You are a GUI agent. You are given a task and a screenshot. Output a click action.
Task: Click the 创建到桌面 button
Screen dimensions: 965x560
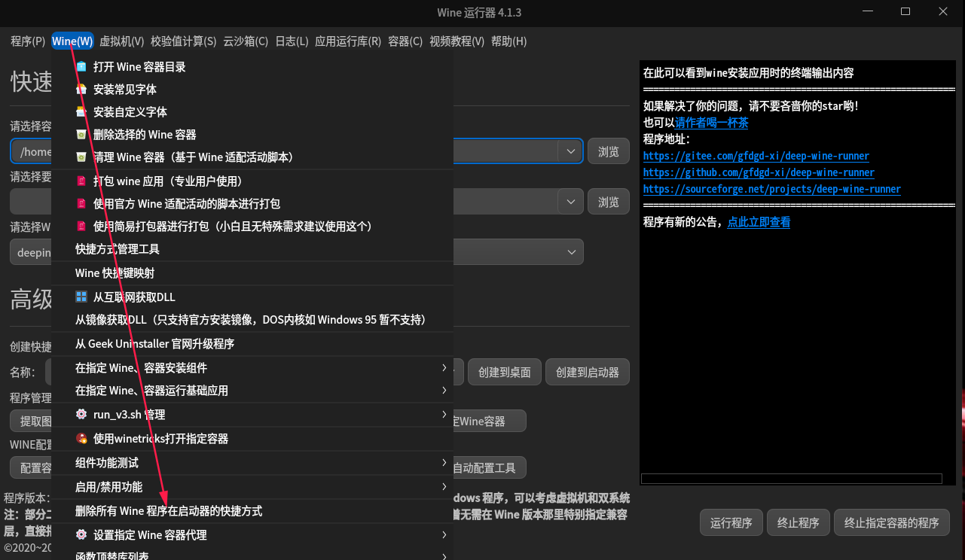505,372
